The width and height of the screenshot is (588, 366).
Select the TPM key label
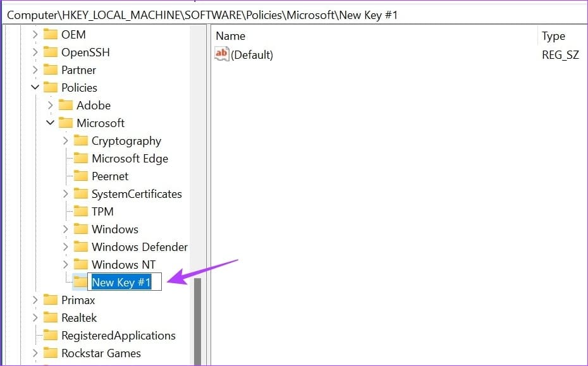point(102,211)
